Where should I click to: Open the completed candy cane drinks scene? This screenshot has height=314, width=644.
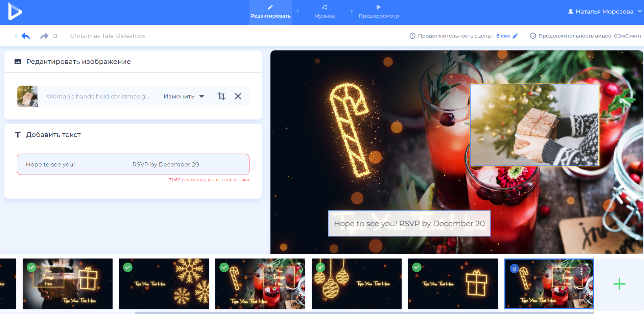point(260,284)
